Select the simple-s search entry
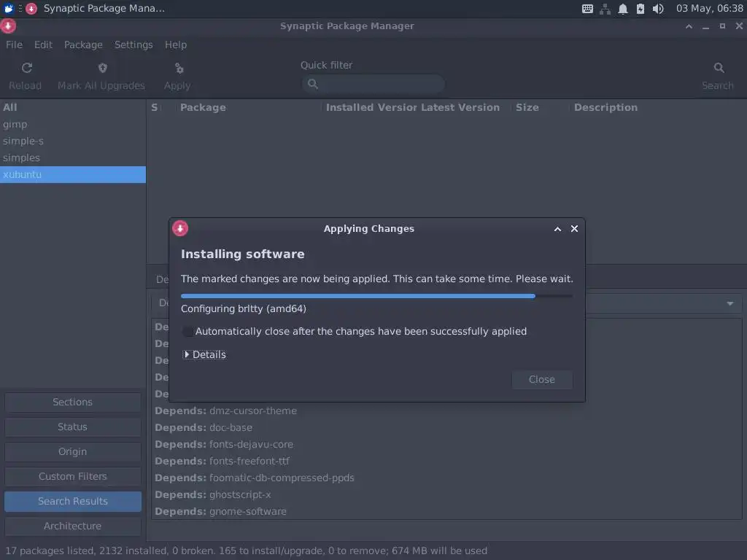The width and height of the screenshot is (747, 560). (73, 141)
